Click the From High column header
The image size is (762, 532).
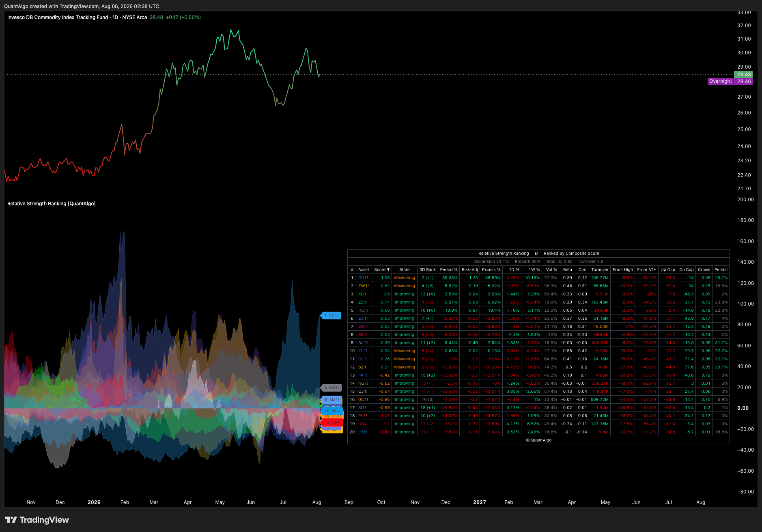[623, 270]
